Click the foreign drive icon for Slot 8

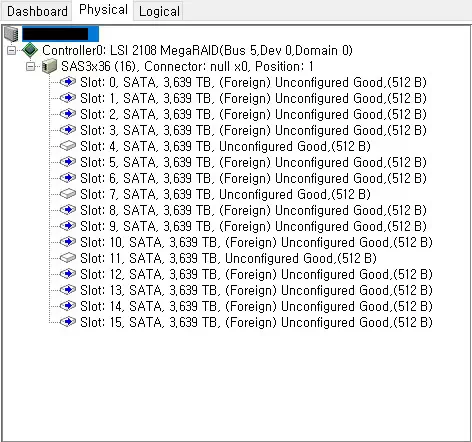pyautogui.click(x=68, y=210)
